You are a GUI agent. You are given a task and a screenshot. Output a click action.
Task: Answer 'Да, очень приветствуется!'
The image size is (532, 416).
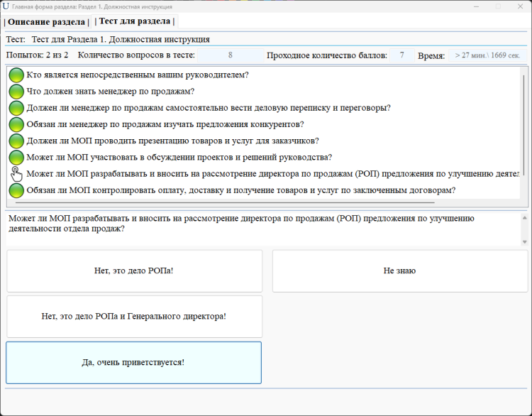point(133,362)
